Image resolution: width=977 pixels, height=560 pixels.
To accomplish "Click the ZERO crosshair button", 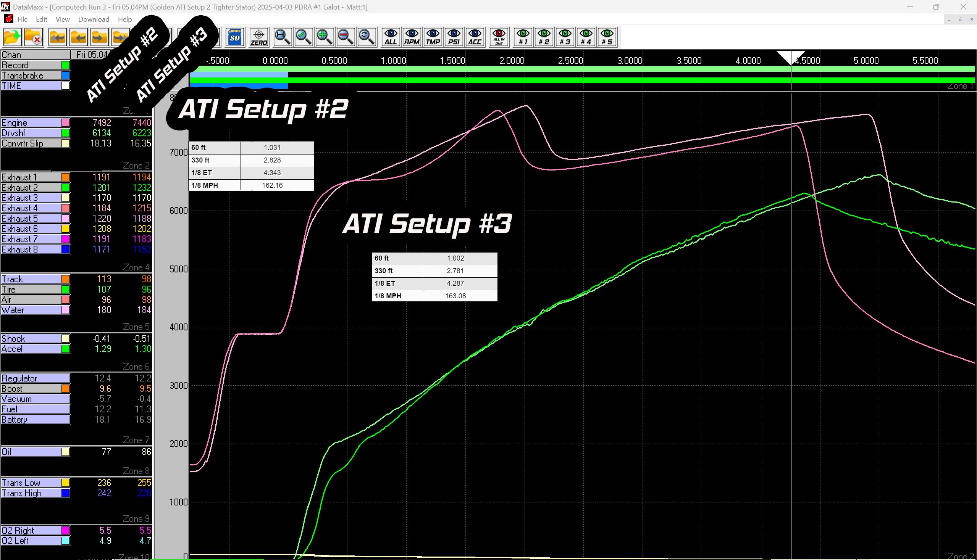I will 259,37.
